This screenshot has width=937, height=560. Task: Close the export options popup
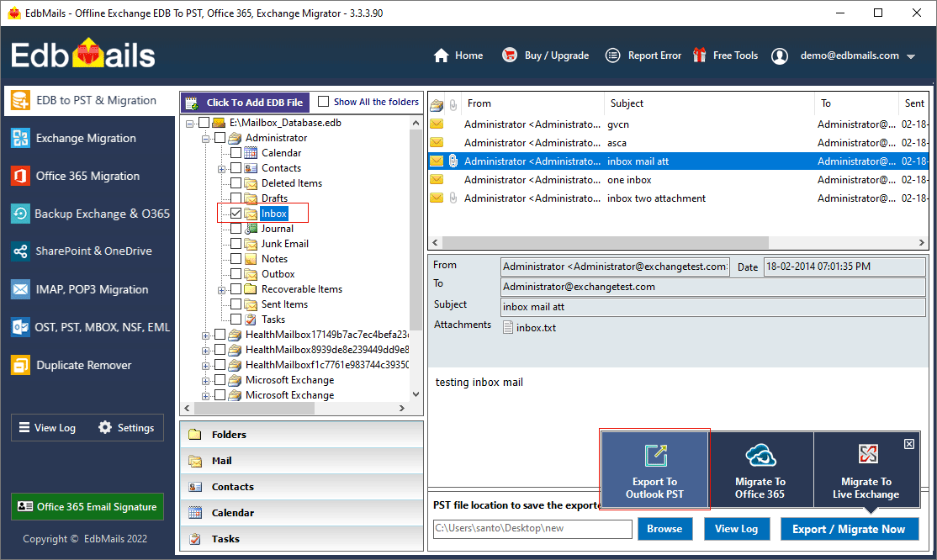pyautogui.click(x=909, y=444)
